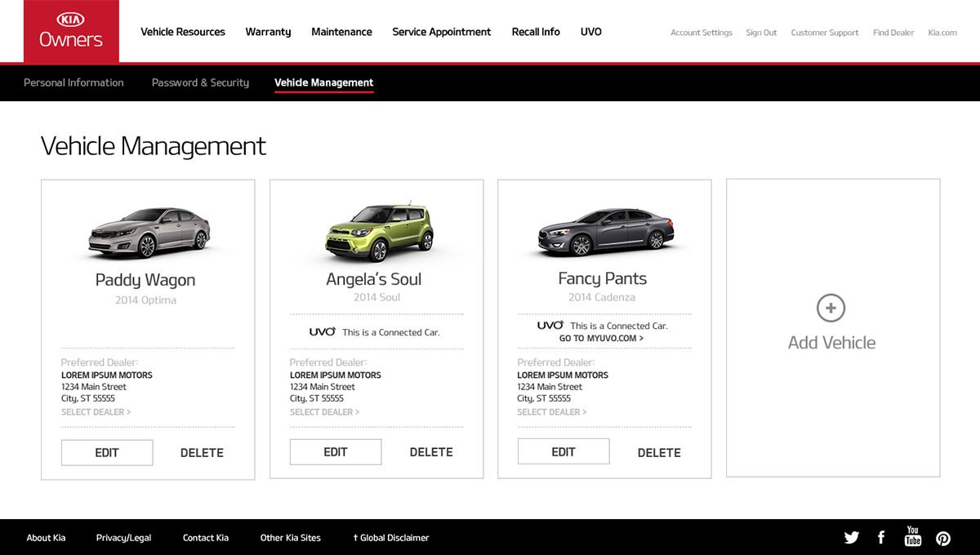Screen dimensions: 980x555
Task: Click the 2014 Optima model text
Action: click(x=145, y=300)
